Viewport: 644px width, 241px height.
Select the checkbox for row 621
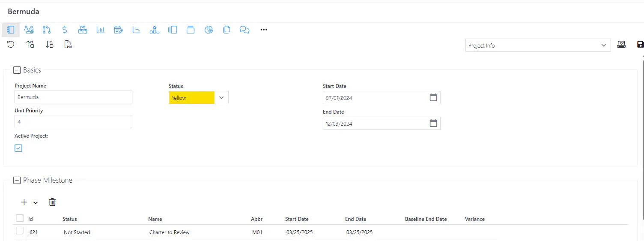click(20, 231)
